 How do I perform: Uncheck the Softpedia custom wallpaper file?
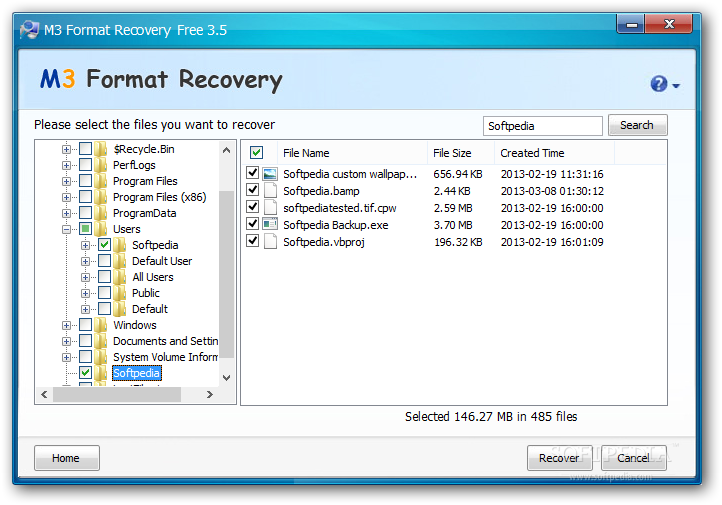click(252, 173)
